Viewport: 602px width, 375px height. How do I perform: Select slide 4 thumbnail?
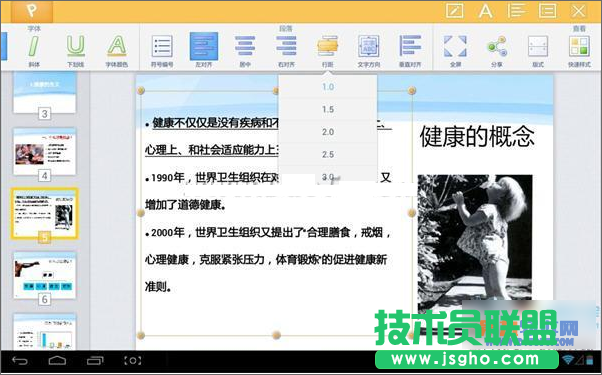45,151
